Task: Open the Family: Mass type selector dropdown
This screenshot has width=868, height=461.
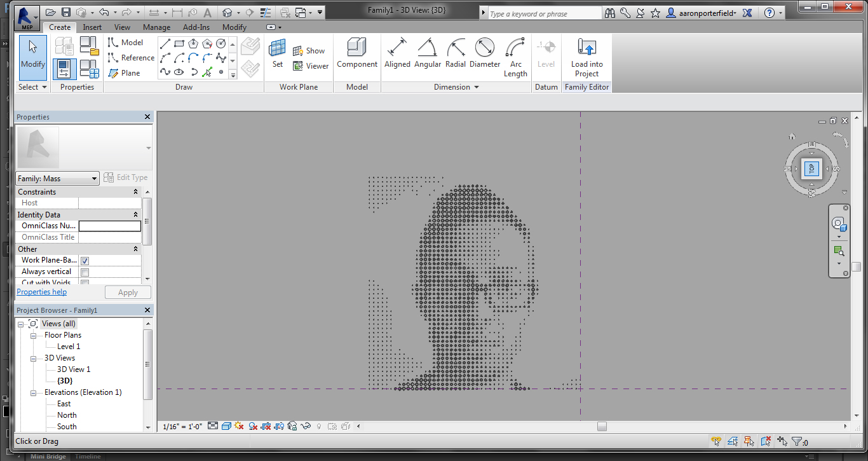Action: [57, 179]
